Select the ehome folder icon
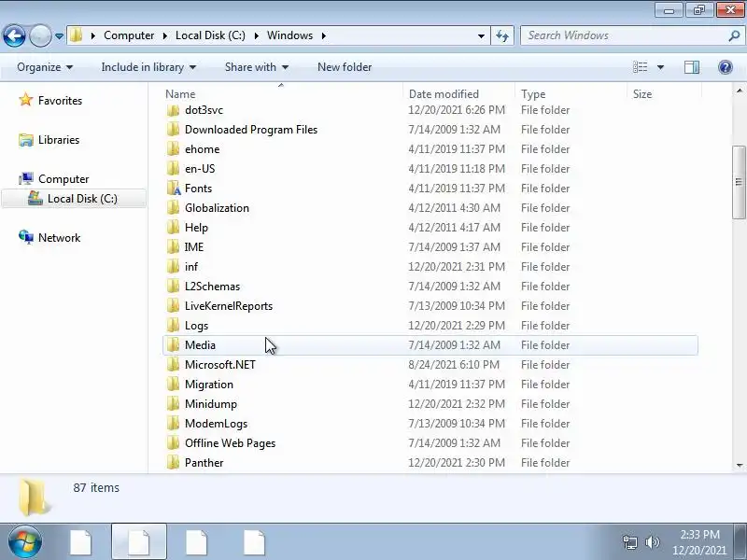Image resolution: width=747 pixels, height=560 pixels. point(174,149)
